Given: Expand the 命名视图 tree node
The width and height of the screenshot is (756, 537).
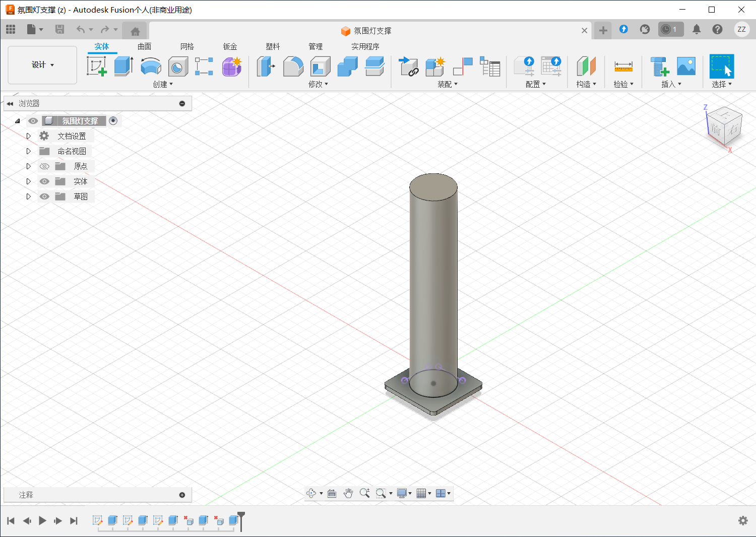Looking at the screenshot, I should (x=29, y=151).
